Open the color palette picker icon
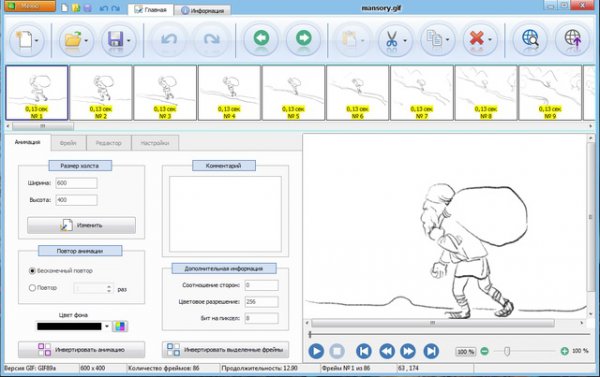This screenshot has height=377, width=600. 120,326
